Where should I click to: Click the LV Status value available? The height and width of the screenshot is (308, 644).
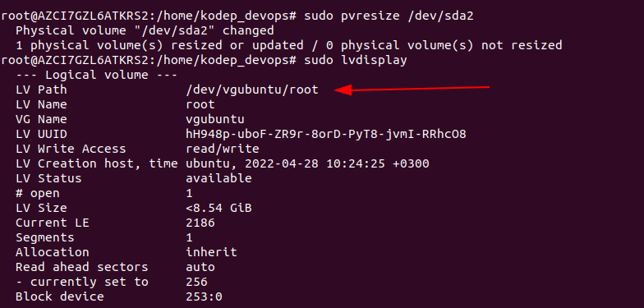click(218, 178)
